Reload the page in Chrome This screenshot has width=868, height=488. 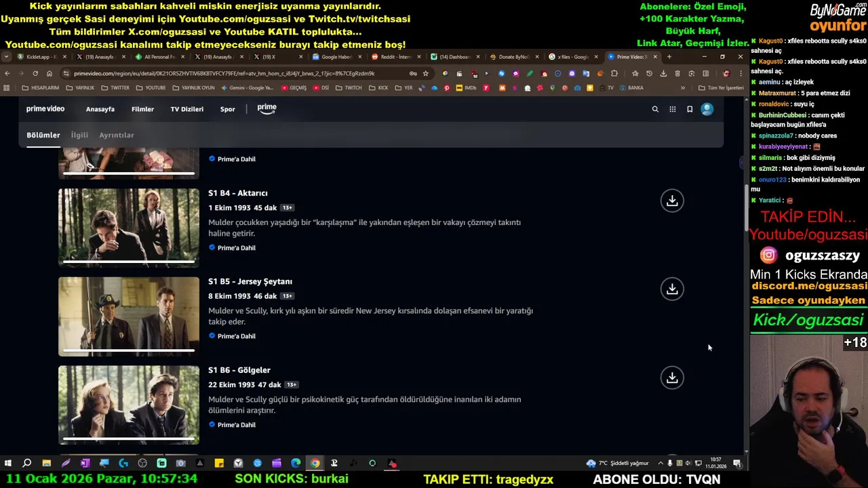[35, 73]
